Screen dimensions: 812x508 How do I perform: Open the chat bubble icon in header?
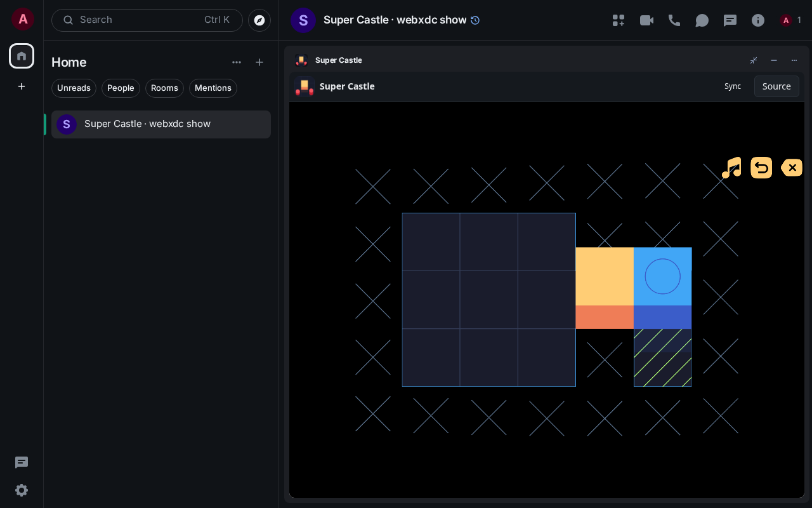[702, 20]
